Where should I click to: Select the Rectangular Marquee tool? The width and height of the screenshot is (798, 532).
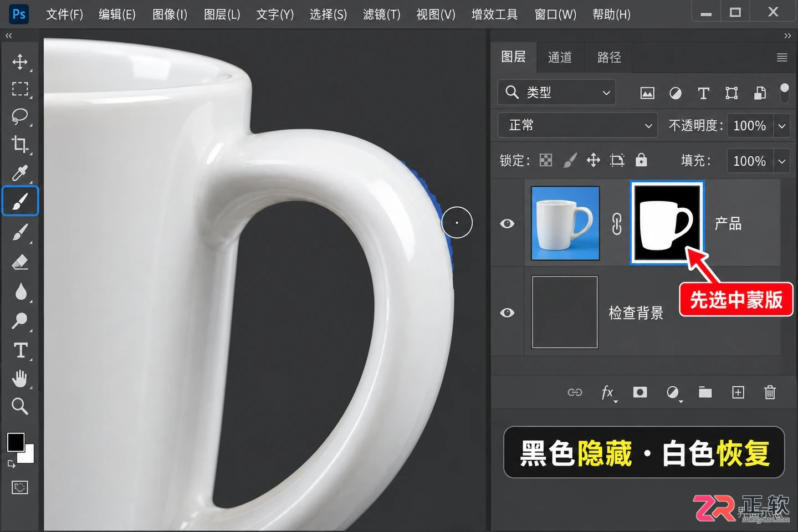tap(20, 89)
